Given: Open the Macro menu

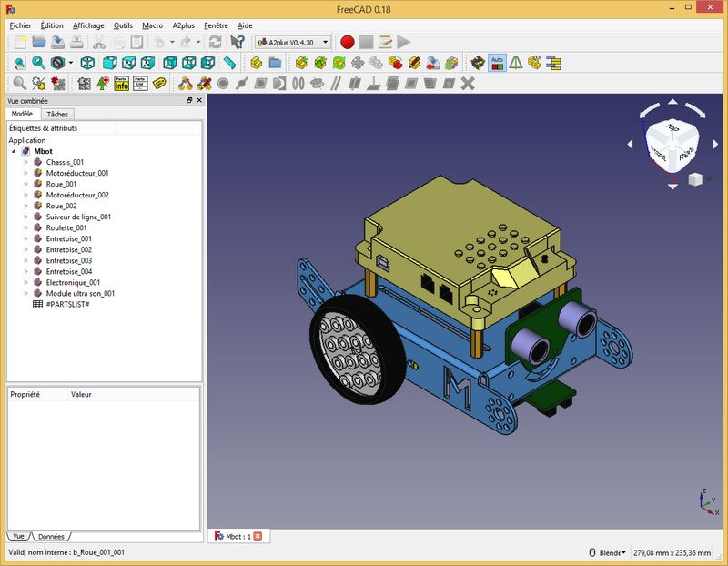Looking at the screenshot, I should (x=153, y=25).
